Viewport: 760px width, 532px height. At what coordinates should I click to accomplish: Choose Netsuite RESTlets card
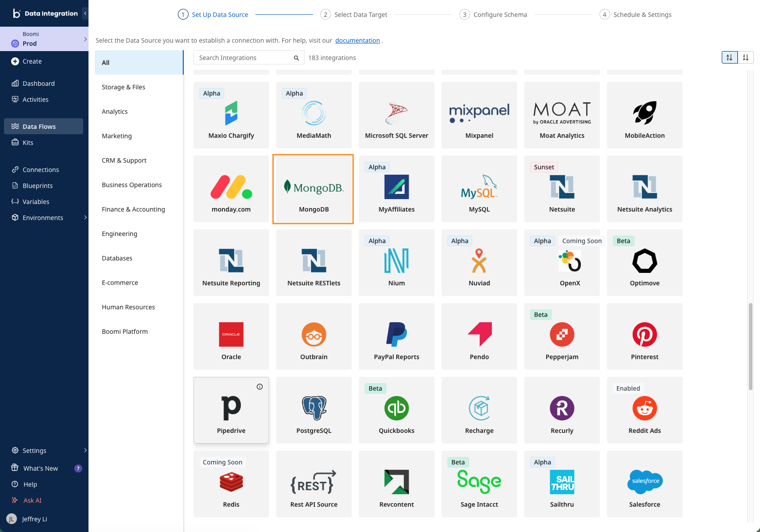click(x=314, y=263)
